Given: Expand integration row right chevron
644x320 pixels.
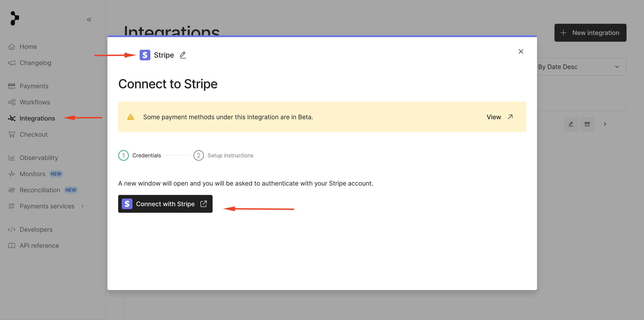Looking at the screenshot, I should 605,124.
